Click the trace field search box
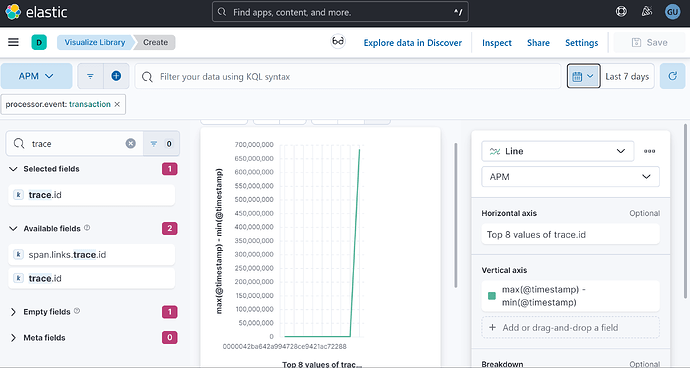The height and width of the screenshot is (368, 690). [74, 144]
